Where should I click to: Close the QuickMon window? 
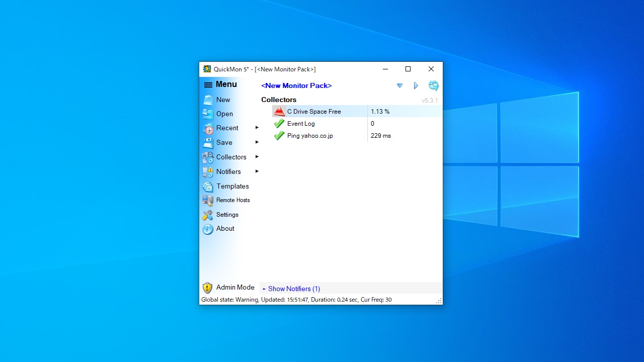tap(431, 69)
